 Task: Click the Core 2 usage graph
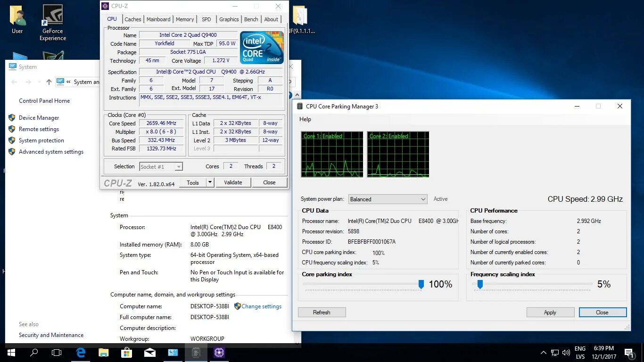pyautogui.click(x=398, y=154)
